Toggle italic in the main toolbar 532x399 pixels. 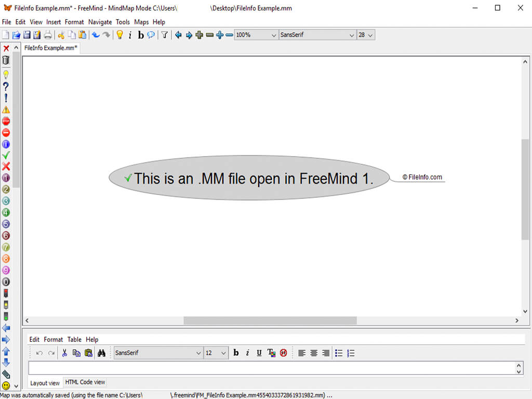click(x=130, y=35)
